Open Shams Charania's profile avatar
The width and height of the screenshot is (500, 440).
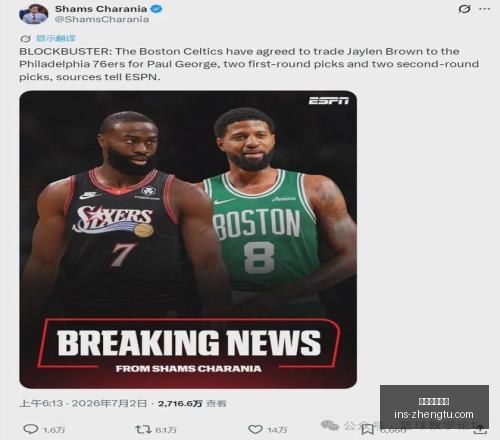point(33,14)
